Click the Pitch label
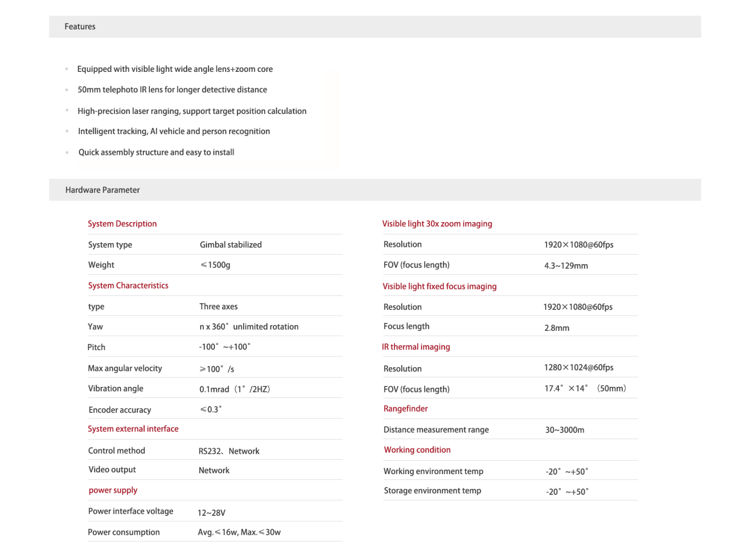The height and width of the screenshot is (560, 745). (x=96, y=347)
